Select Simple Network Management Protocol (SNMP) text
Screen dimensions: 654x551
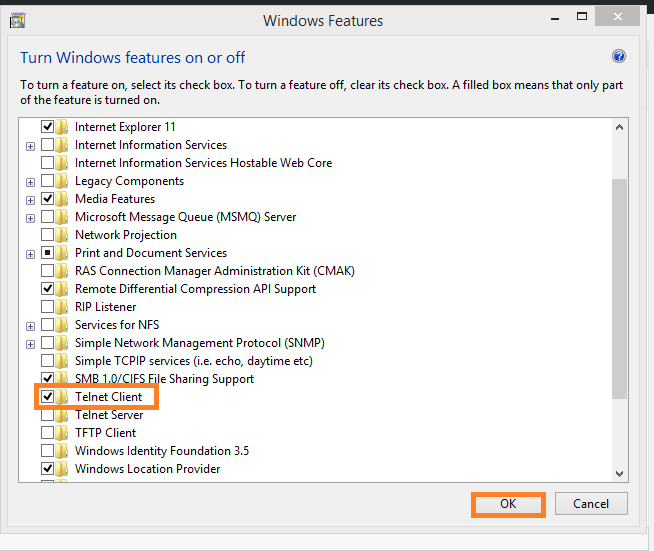200,343
